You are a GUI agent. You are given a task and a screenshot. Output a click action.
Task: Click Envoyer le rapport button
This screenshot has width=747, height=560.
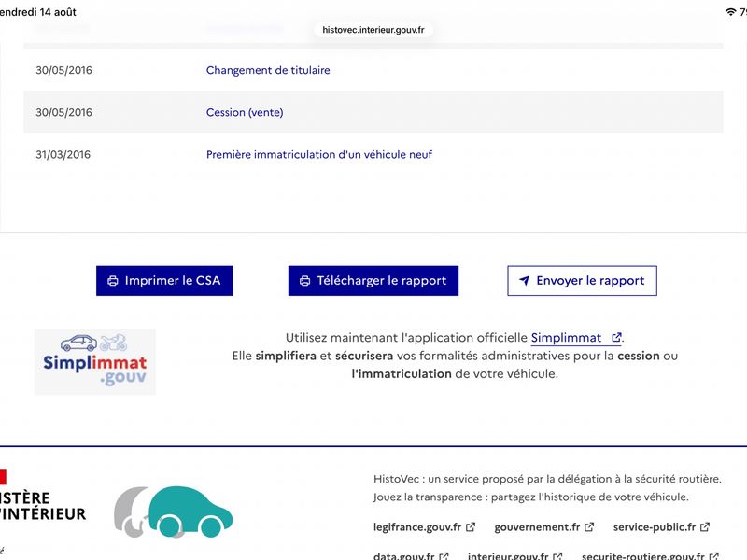pos(582,281)
